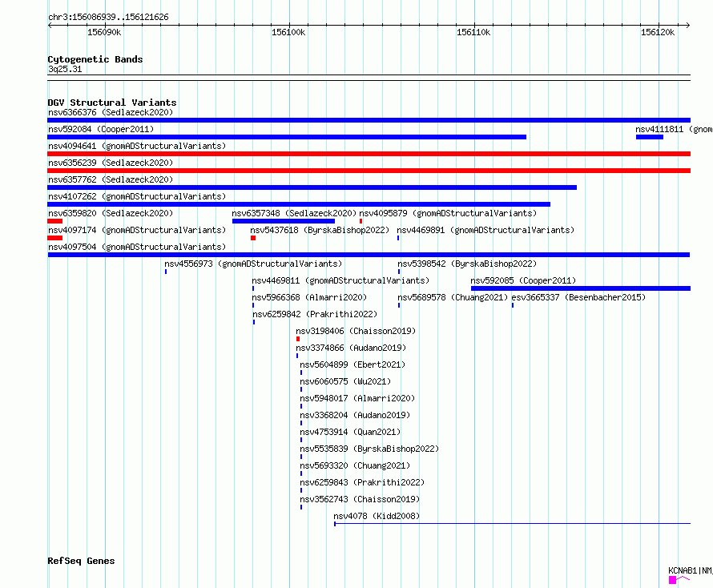Select the blue bar under nsv4107262
This screenshot has height=588, width=713.
click(299, 204)
